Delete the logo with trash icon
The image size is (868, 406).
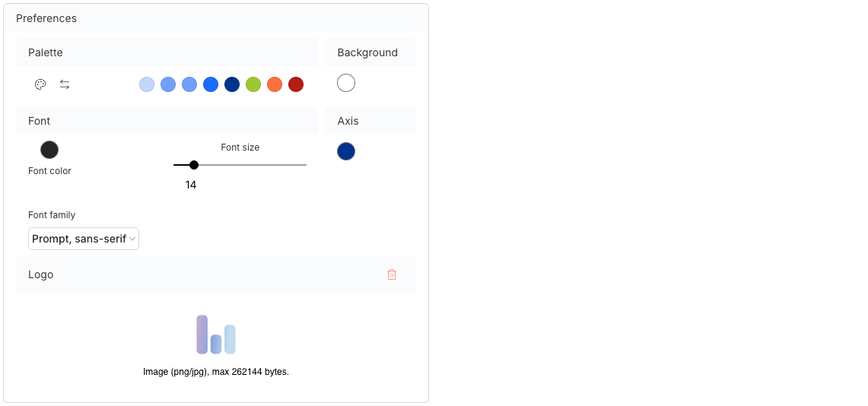point(391,274)
